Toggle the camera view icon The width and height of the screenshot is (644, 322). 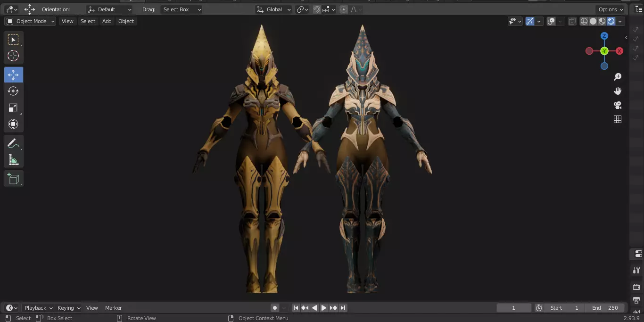click(x=618, y=105)
